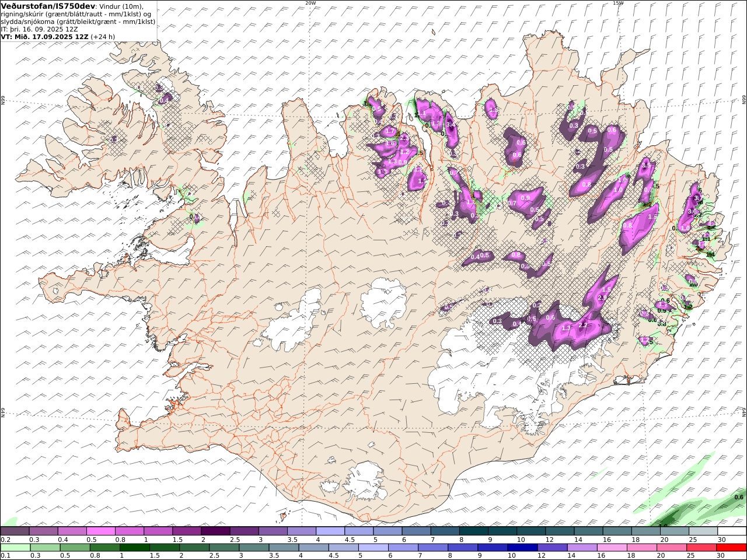Click the valid time 'VT: Mið. 17.09.2025 12Z'
Image resolution: width=747 pixels, height=560 pixels.
[x=45, y=36]
